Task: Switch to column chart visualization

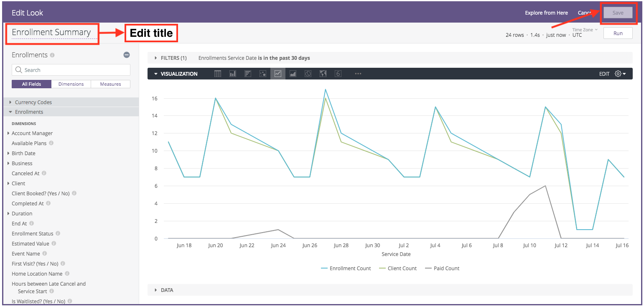Action: pyautogui.click(x=233, y=74)
